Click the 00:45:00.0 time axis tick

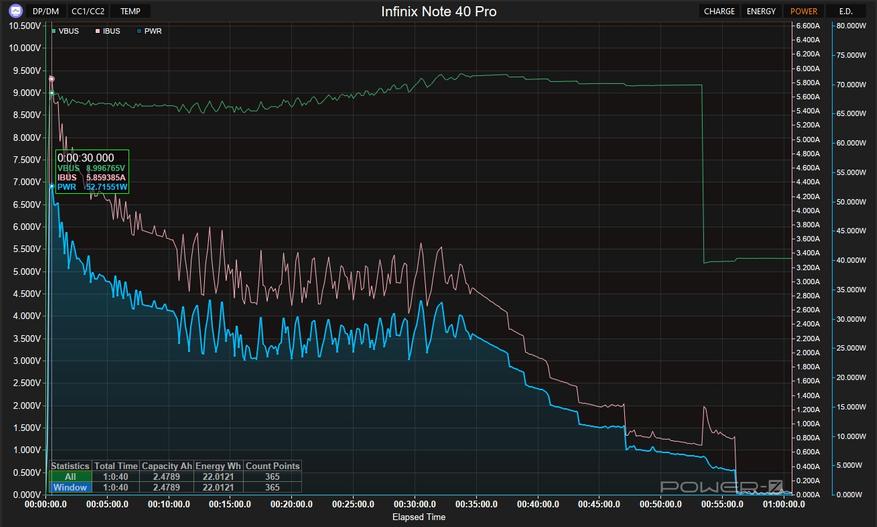[599, 504]
